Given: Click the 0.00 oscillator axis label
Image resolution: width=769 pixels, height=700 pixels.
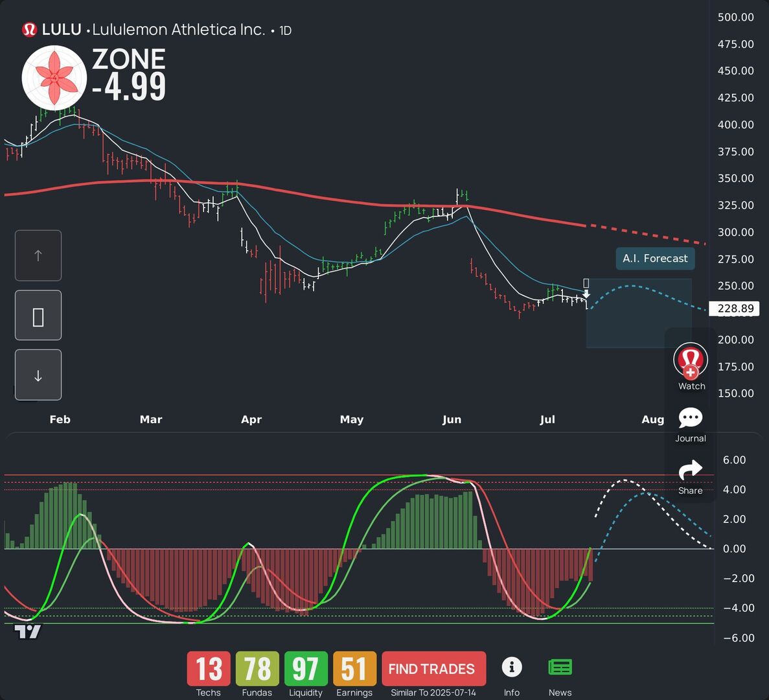Looking at the screenshot, I should coord(734,548).
